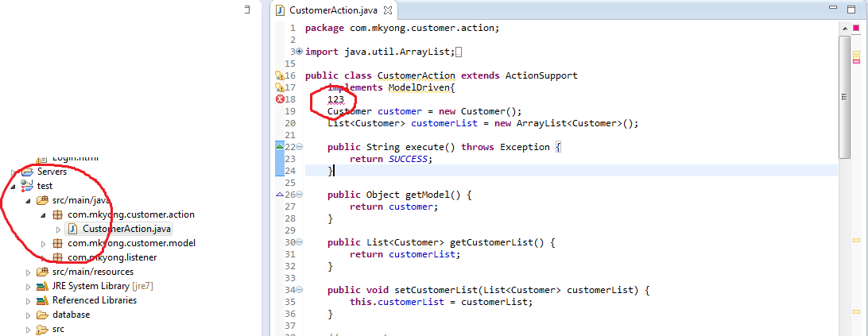Screen dimensions: 868x336
Task: Click first yellow warning mark in overview ruler
Action: [856, 53]
